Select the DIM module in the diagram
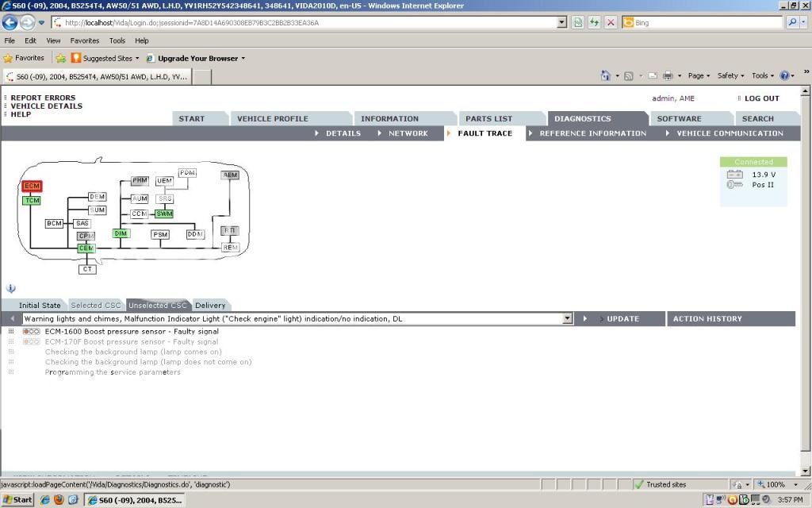Screen dimensions: 812x508 click(121, 233)
